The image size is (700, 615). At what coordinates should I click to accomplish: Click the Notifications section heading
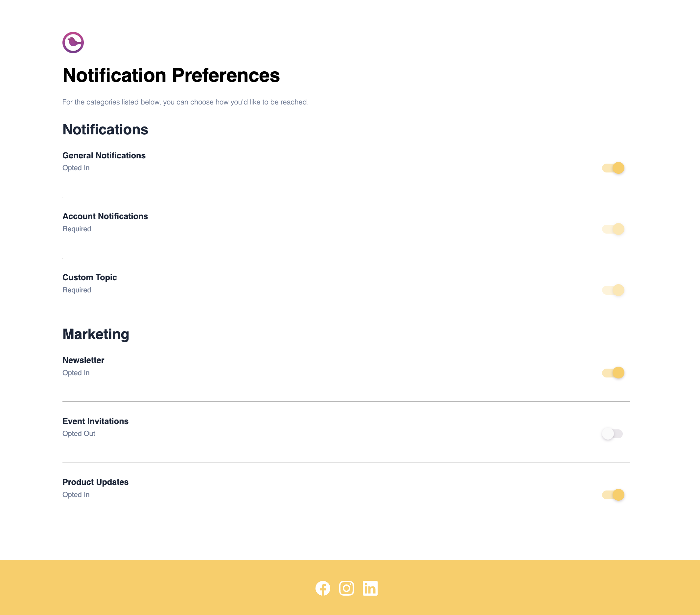point(105,129)
